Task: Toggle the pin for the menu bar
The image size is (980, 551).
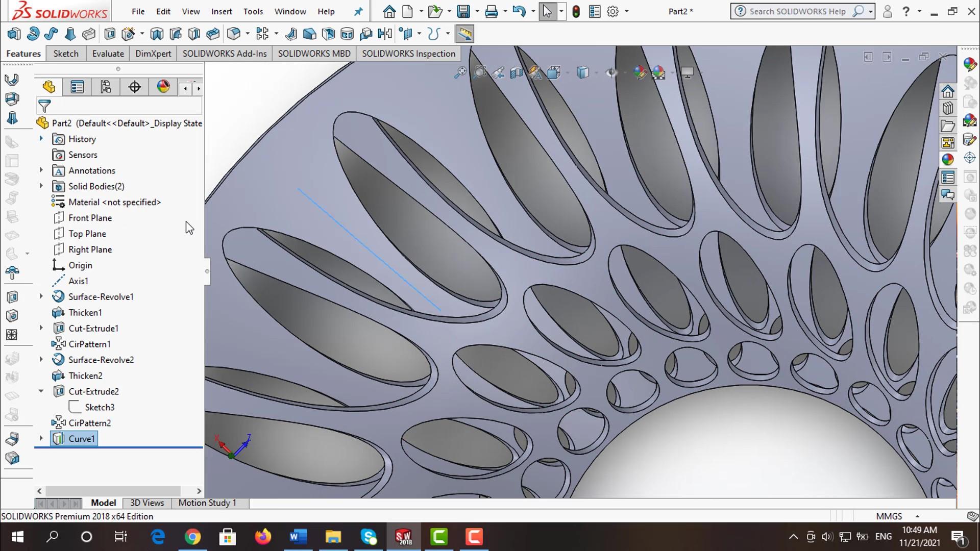Action: [358, 11]
